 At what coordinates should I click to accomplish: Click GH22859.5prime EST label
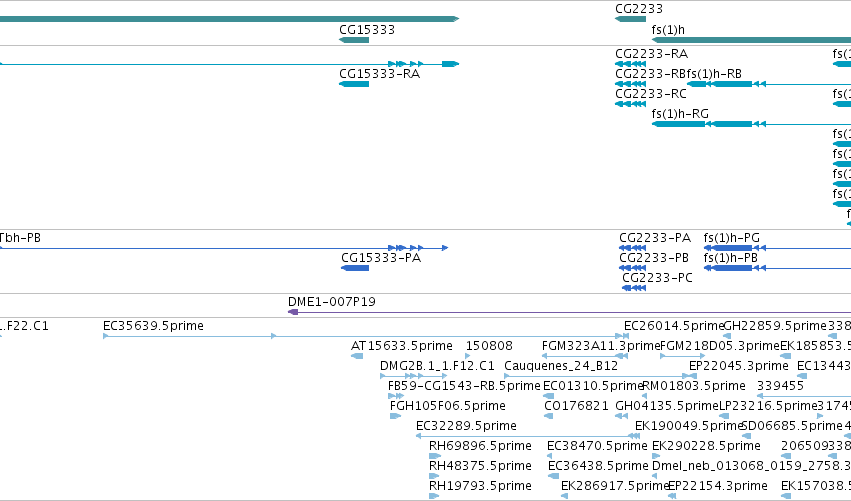(776, 326)
